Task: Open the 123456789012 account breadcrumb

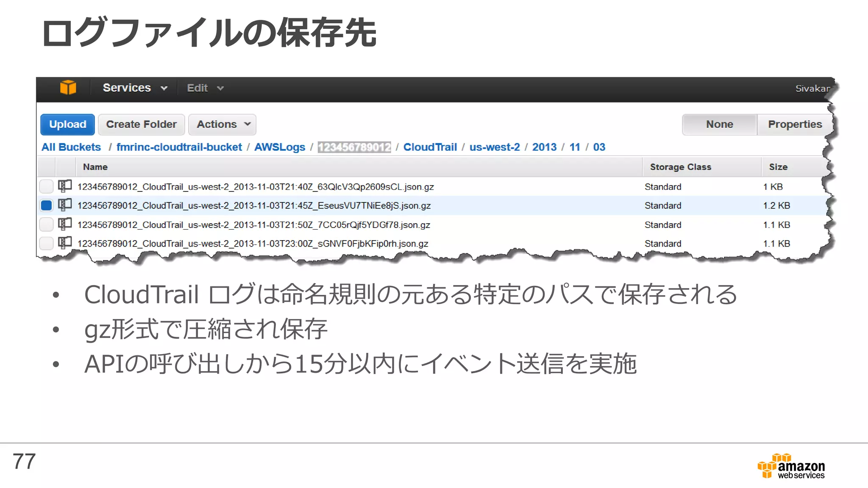Action: (354, 147)
